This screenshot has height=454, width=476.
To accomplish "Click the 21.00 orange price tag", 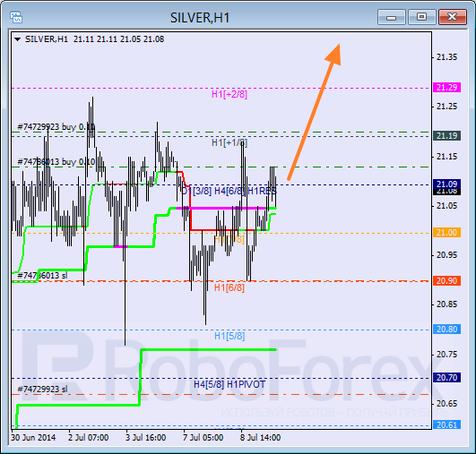I will 446,233.
